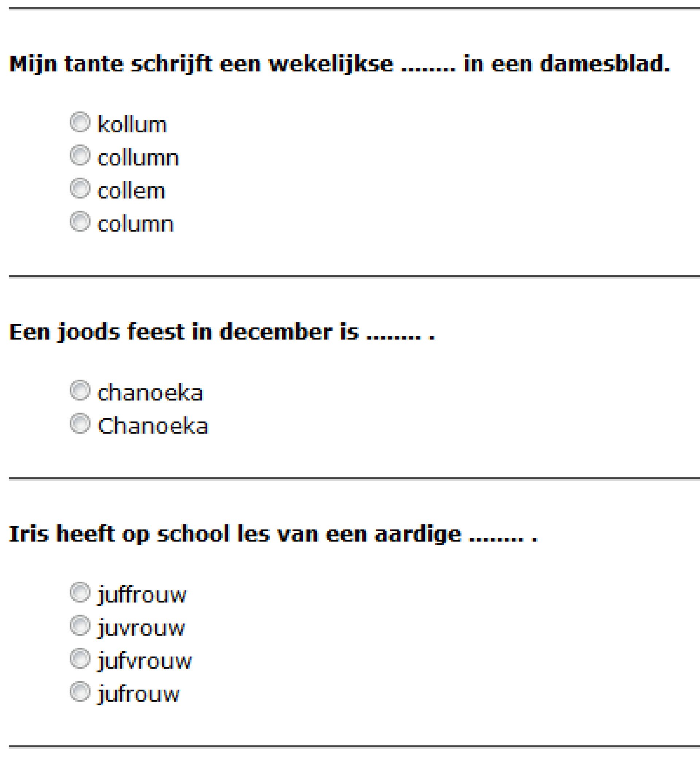Image resolution: width=700 pixels, height=768 pixels.
Task: Click the capitalized Chanoeka answer text
Action: click(153, 426)
